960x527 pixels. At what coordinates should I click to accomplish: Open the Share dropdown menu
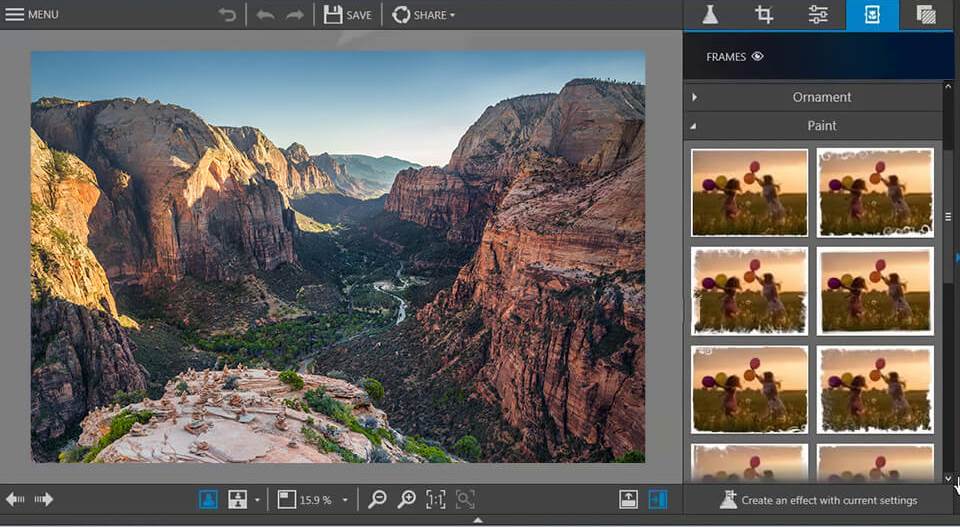point(424,15)
